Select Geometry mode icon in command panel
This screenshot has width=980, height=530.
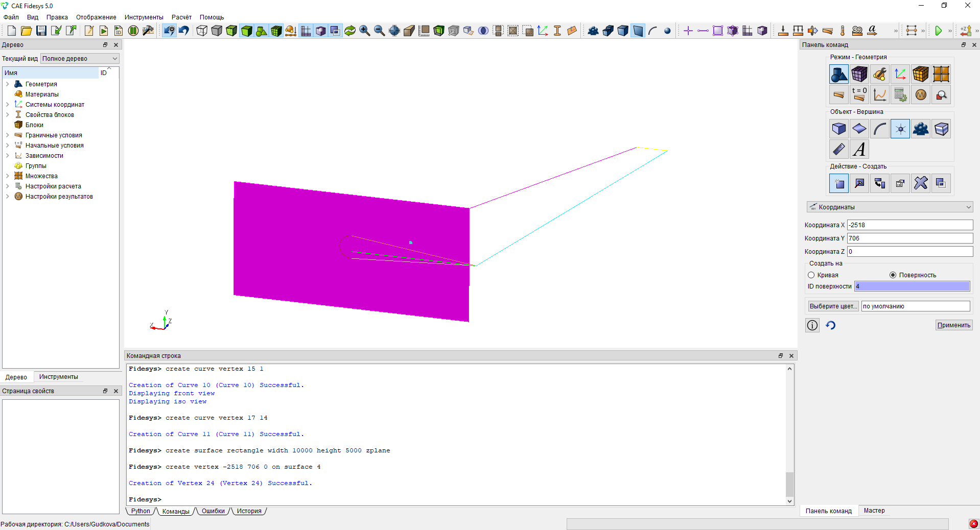click(839, 74)
